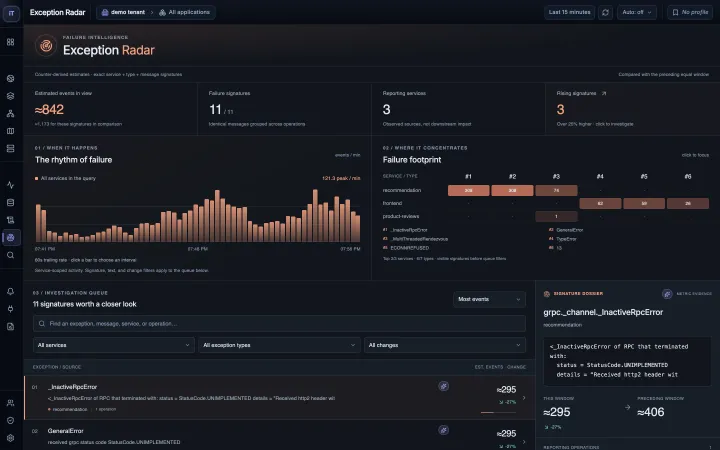The image size is (720, 450).
Task: Toggle the Auto: off refresh dropdown
Action: pyautogui.click(x=636, y=12)
